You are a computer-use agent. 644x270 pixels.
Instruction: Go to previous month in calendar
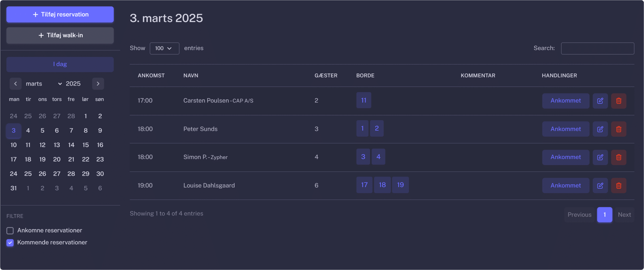(16, 84)
